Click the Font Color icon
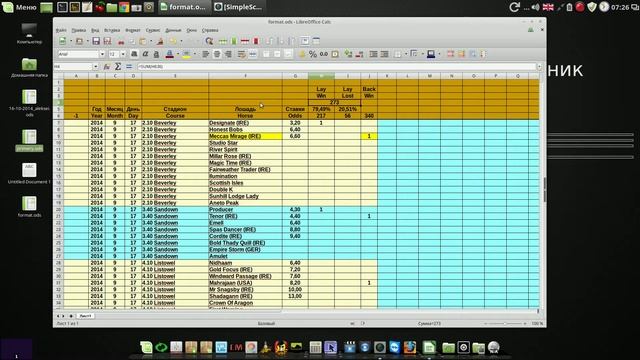The image size is (640, 360). (x=169, y=54)
